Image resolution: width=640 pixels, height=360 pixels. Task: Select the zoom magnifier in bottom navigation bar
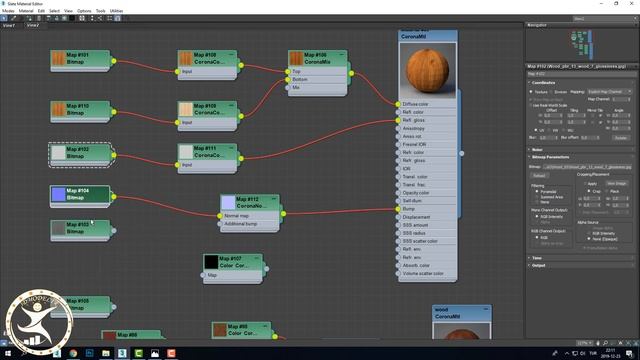[605, 343]
